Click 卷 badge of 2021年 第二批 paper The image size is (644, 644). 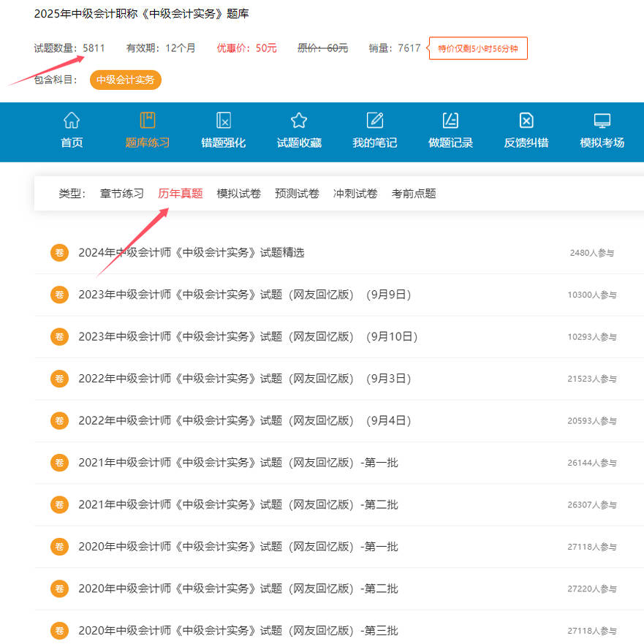[59, 505]
